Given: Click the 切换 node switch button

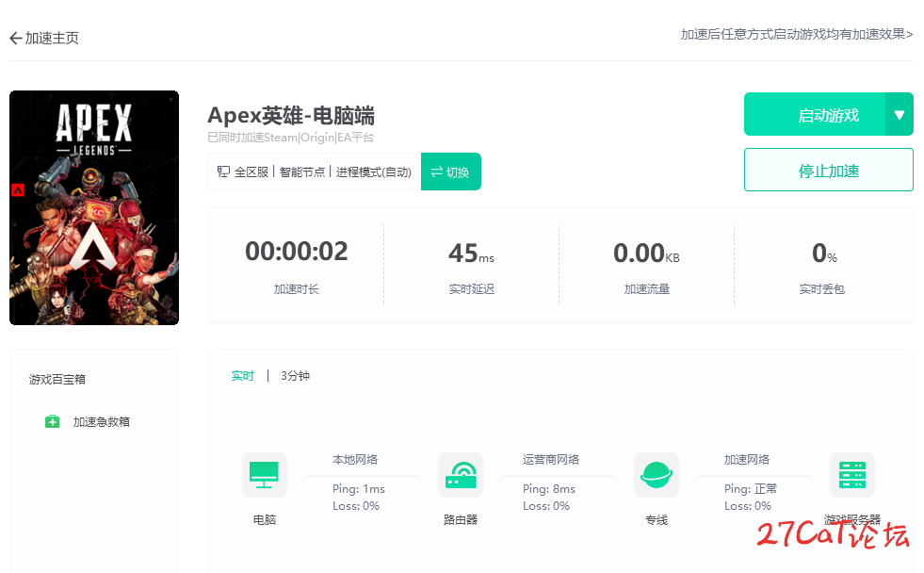Looking at the screenshot, I should coord(451,172).
